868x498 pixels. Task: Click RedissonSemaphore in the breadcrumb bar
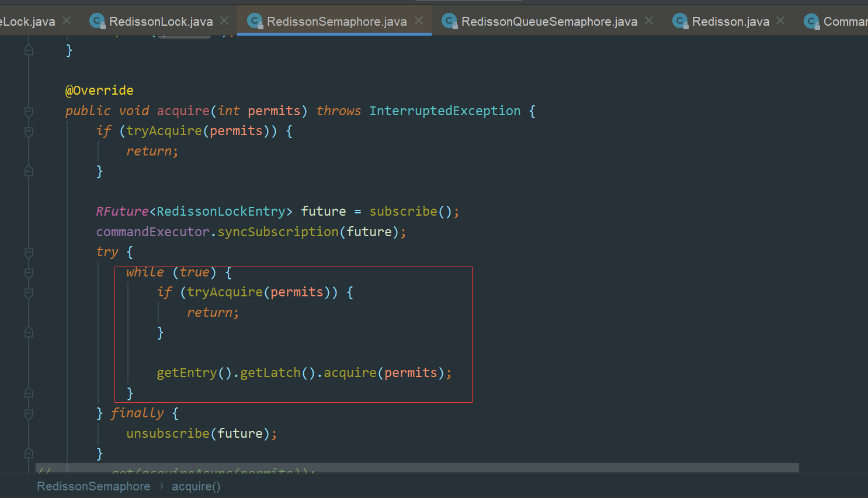[x=93, y=486]
